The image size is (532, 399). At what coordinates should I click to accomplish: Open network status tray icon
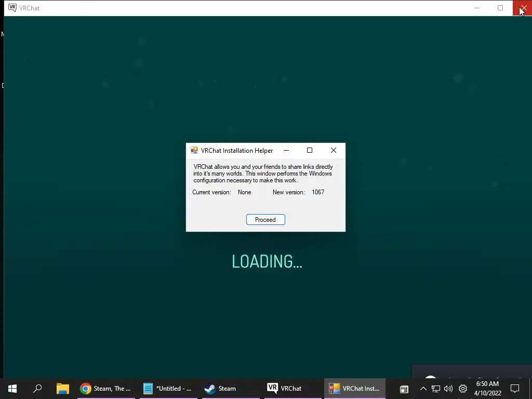click(x=436, y=389)
